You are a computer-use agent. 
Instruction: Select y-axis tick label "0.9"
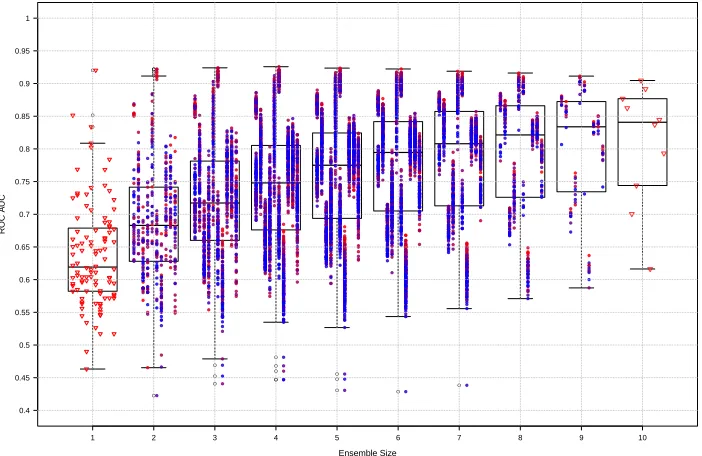(x=24, y=84)
